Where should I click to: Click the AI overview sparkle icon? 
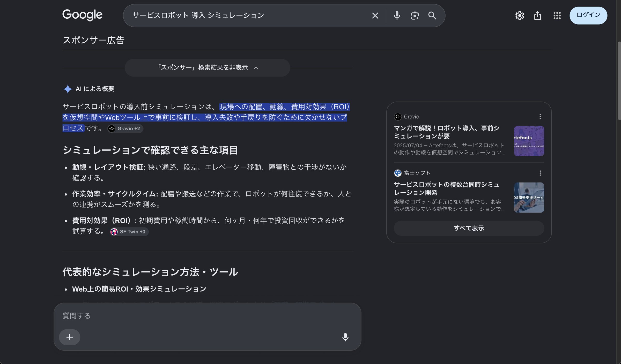coord(68,89)
